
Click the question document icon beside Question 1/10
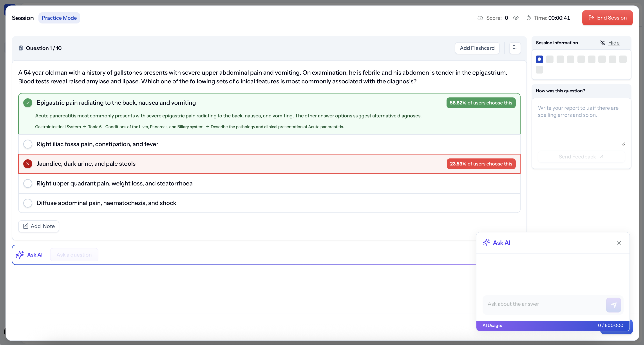(21, 48)
